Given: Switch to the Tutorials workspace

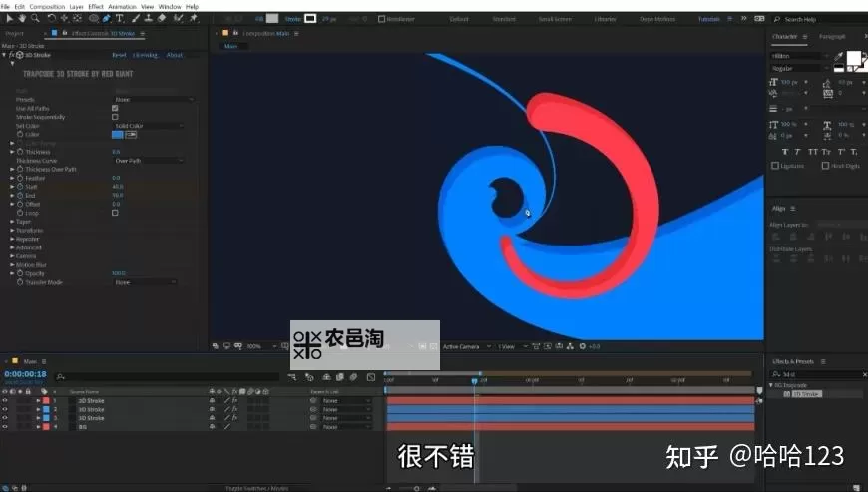Looking at the screenshot, I should pos(709,19).
